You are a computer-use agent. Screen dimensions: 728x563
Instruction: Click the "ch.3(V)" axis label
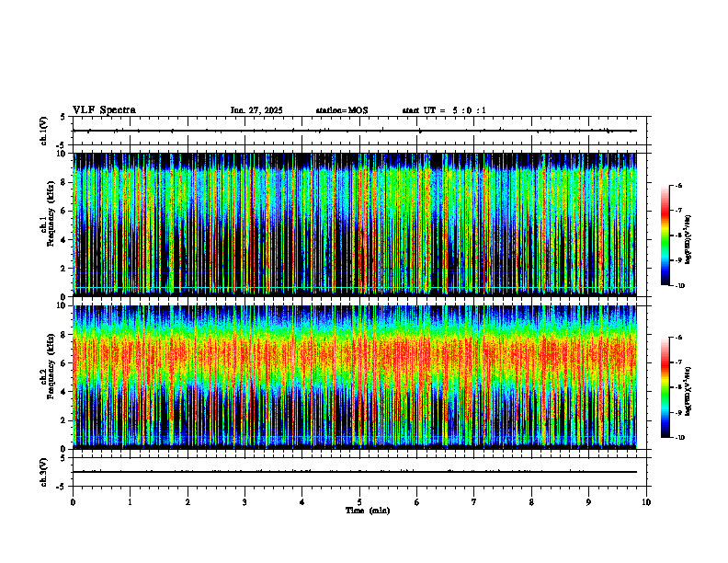(44, 472)
